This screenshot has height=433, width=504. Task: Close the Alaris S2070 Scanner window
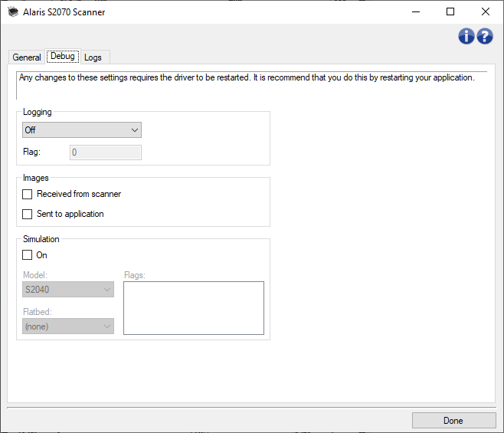tap(485, 12)
